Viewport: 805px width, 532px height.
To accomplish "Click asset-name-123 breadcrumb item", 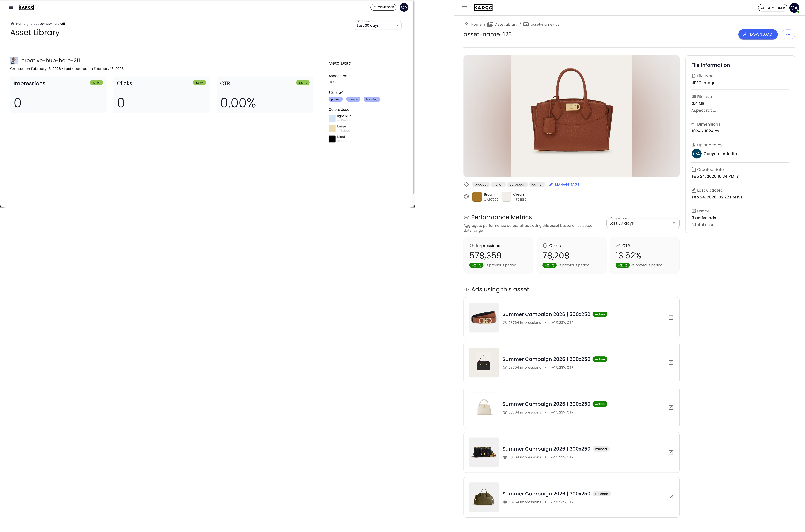I will click(x=541, y=24).
